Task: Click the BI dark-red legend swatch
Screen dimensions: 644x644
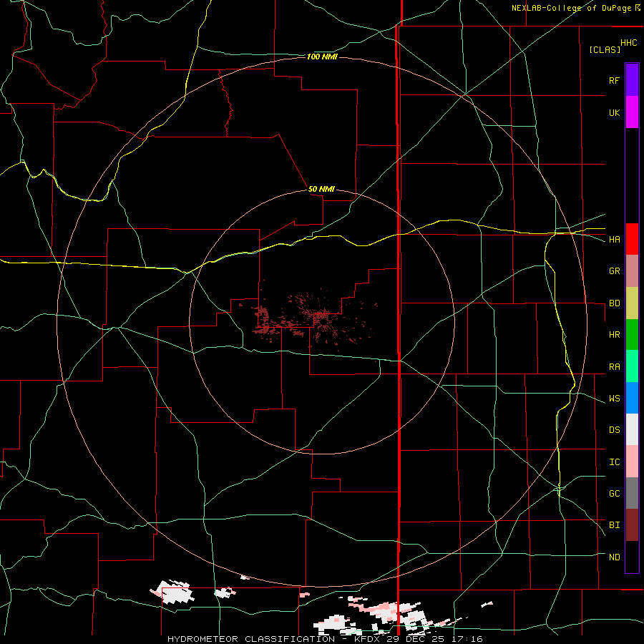Action: tap(632, 525)
